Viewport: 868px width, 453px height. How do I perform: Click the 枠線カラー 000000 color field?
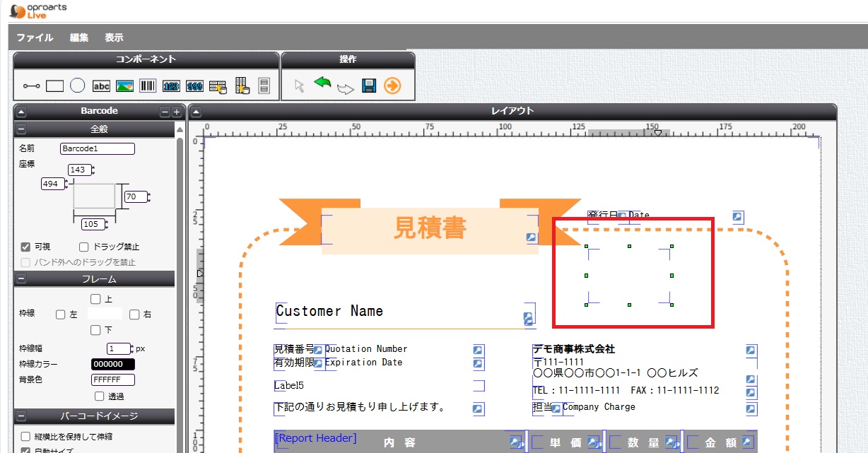point(112,365)
